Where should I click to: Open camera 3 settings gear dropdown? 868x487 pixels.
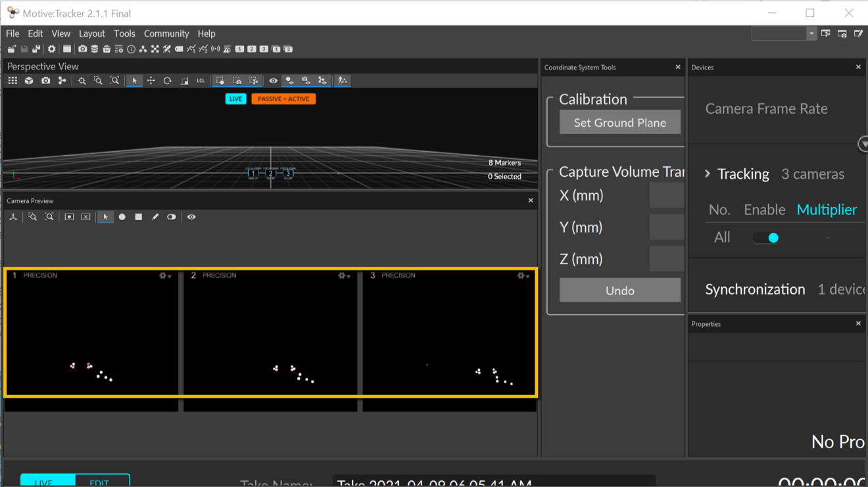click(x=523, y=276)
